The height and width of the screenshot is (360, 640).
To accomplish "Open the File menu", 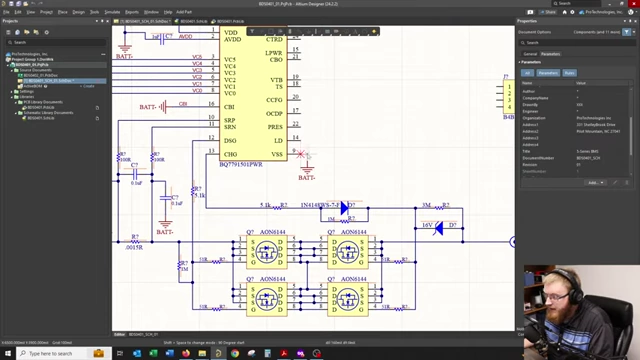I will pos(6,12).
